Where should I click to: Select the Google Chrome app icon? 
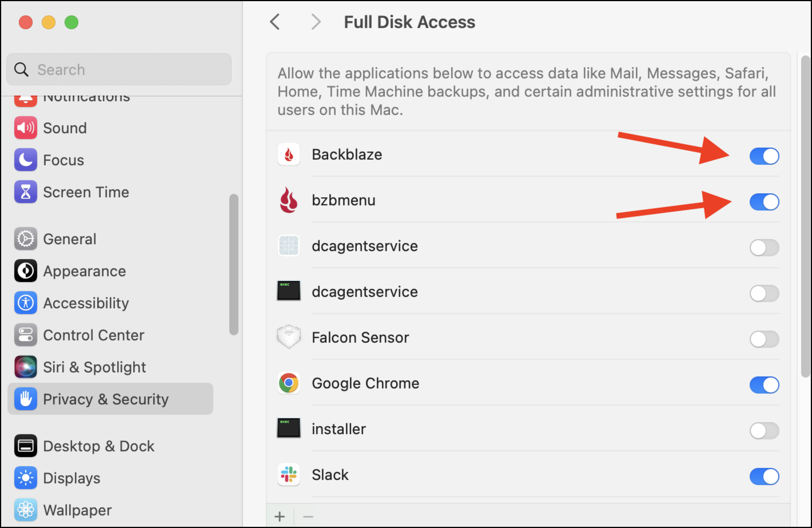[289, 383]
